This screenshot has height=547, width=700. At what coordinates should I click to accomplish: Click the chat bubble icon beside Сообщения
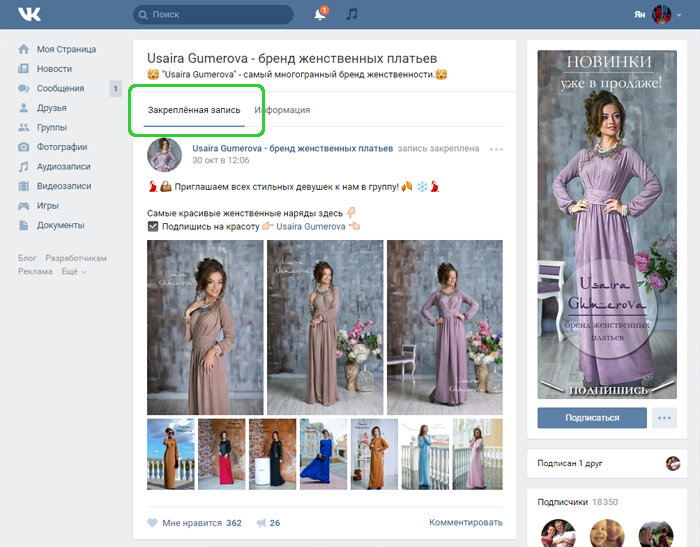coord(24,88)
